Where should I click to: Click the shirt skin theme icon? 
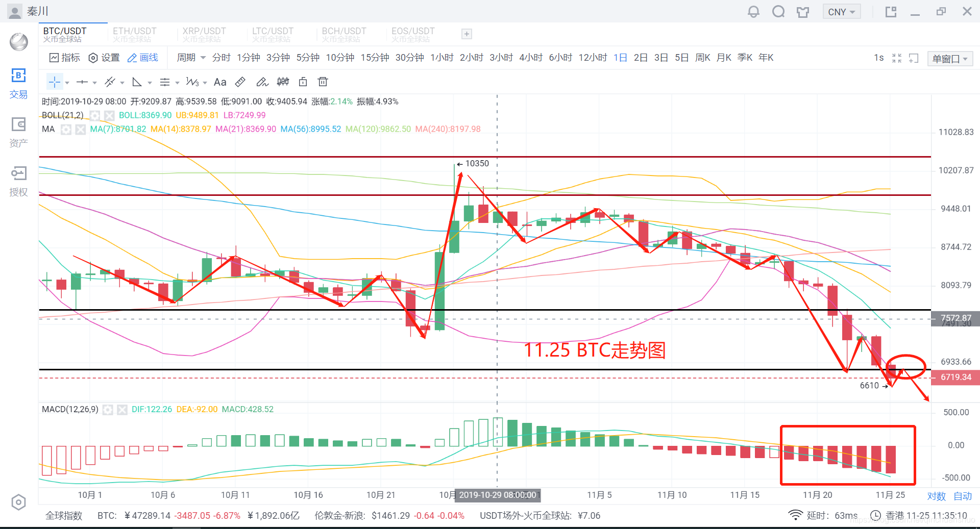point(803,12)
